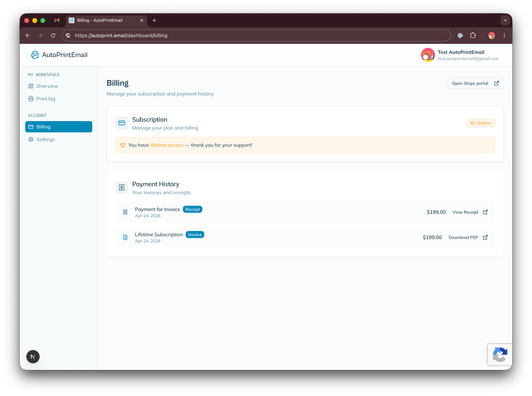Click the Receipt badge

pos(193,209)
